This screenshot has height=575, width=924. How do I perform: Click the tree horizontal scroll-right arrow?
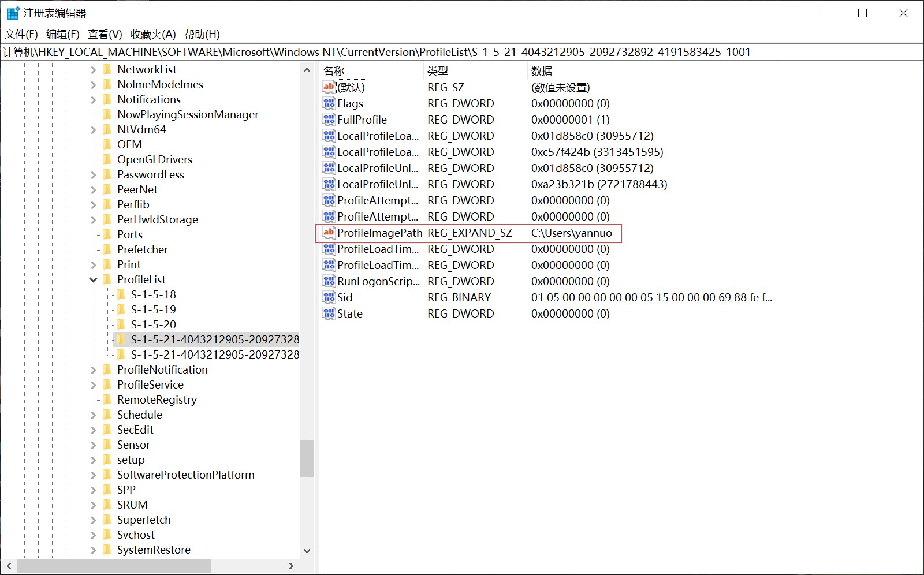click(x=292, y=566)
